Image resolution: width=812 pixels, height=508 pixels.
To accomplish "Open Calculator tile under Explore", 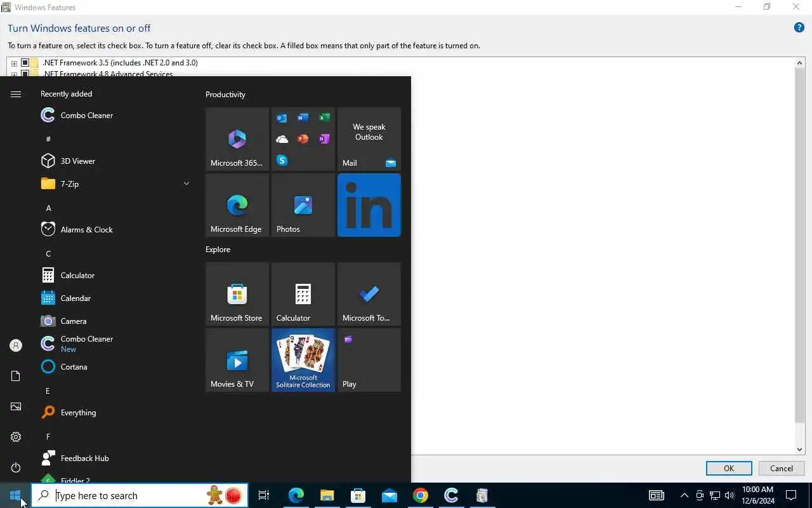I will tap(303, 294).
